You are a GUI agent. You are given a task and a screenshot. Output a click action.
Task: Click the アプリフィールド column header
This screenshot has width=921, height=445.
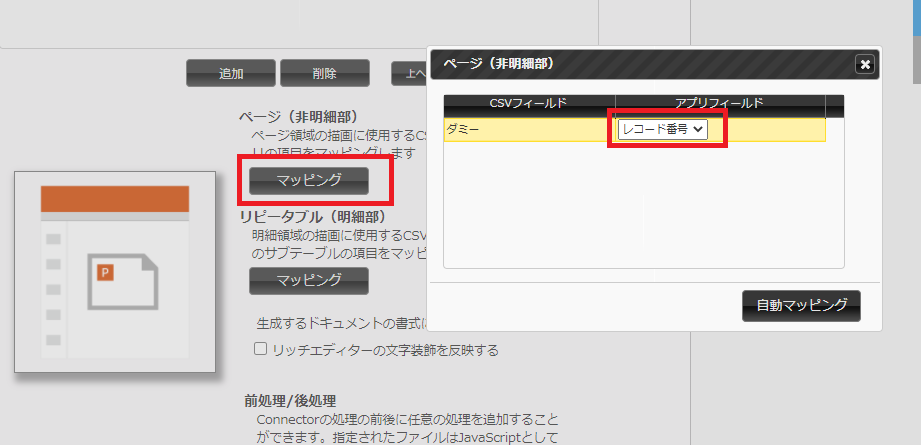click(x=720, y=103)
